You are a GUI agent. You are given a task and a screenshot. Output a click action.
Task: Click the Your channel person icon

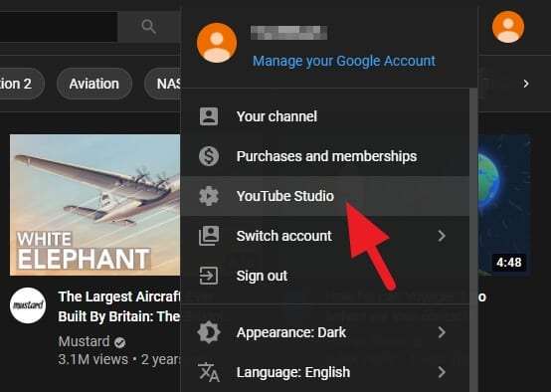tap(209, 116)
